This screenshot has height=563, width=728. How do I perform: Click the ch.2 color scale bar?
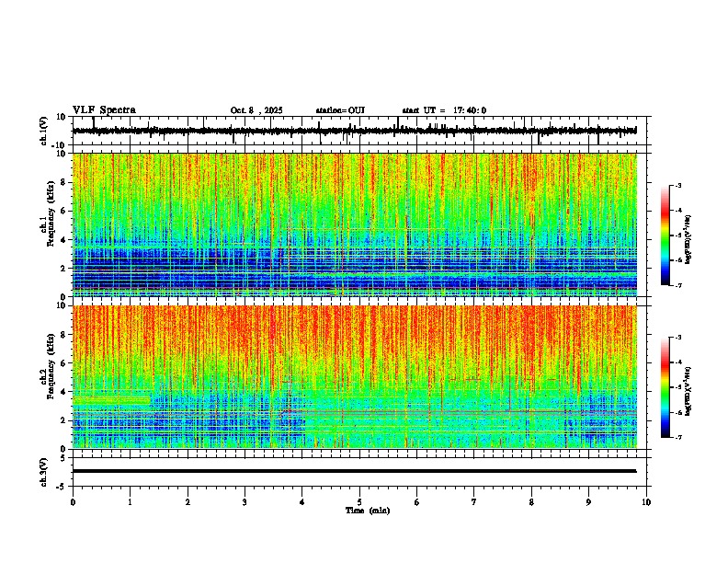pos(665,387)
